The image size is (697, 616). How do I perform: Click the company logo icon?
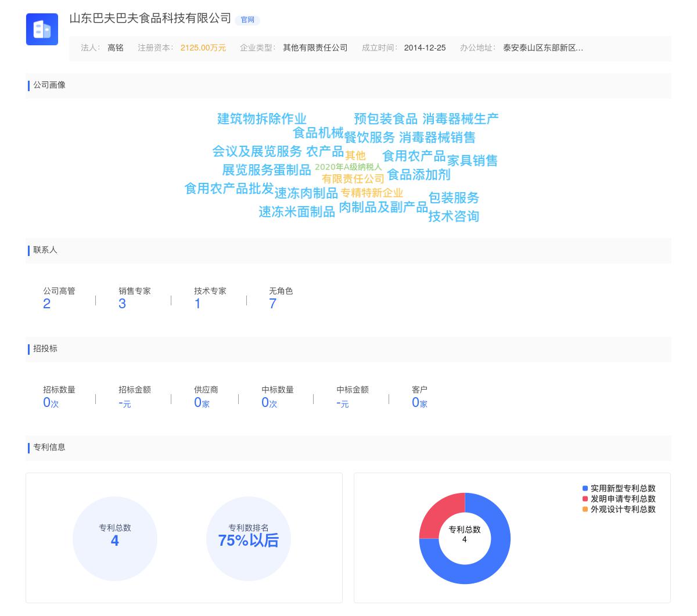click(42, 29)
